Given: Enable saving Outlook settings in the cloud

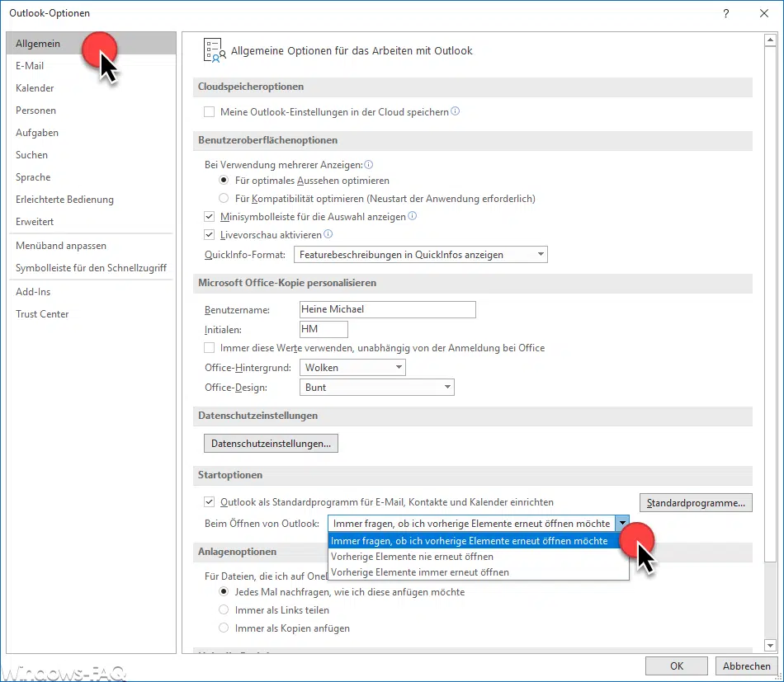Looking at the screenshot, I should [209, 112].
